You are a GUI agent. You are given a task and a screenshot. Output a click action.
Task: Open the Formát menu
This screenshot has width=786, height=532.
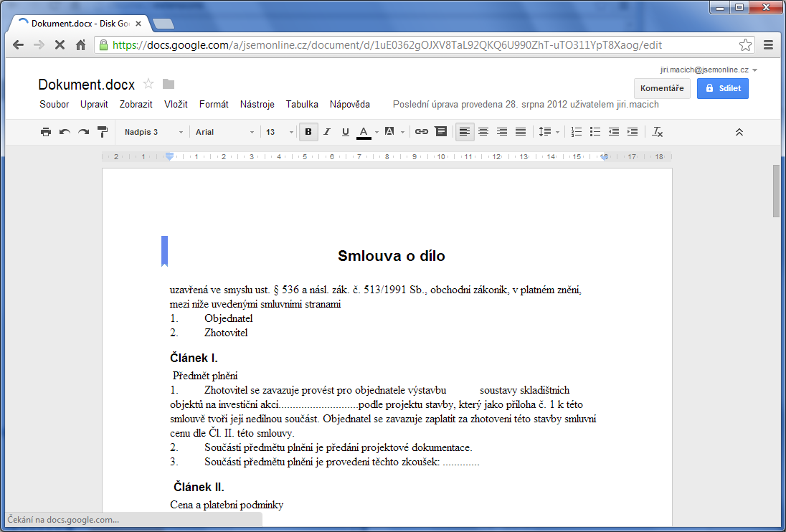(x=214, y=104)
